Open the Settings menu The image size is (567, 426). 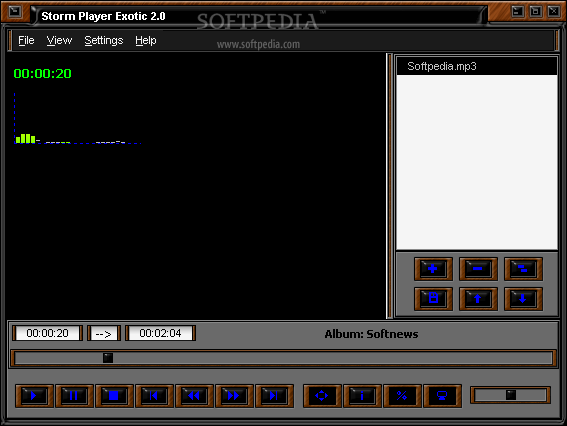[x=104, y=41]
